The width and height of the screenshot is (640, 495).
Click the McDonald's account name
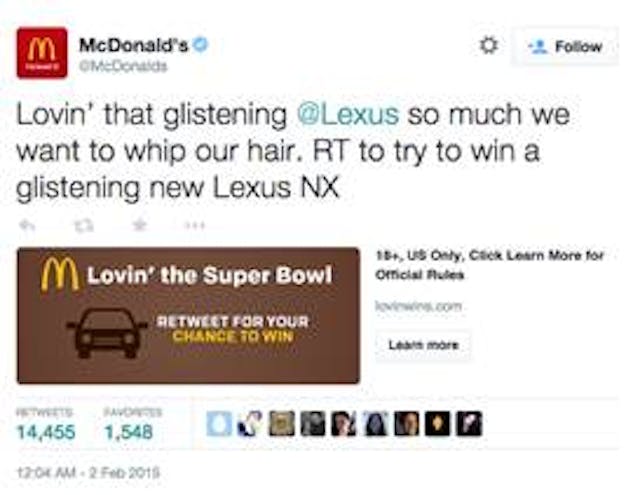coord(133,45)
